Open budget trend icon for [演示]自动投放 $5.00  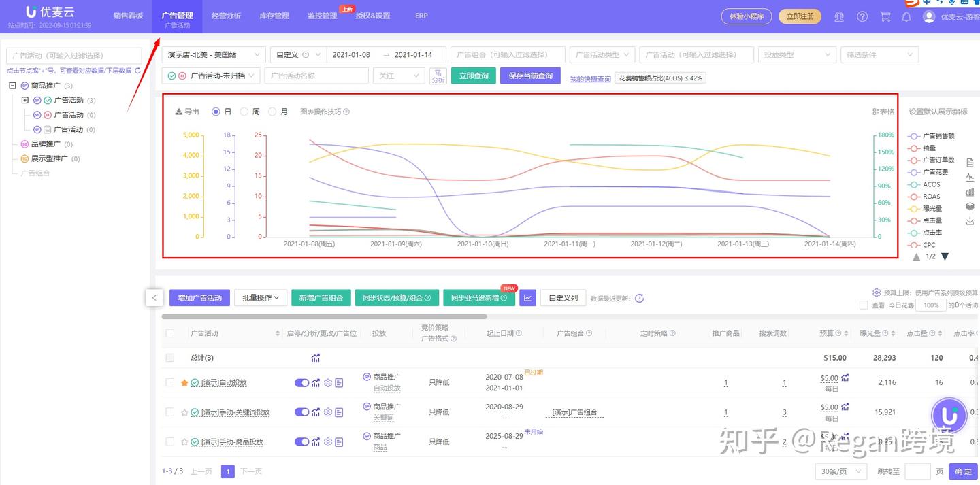coord(845,378)
